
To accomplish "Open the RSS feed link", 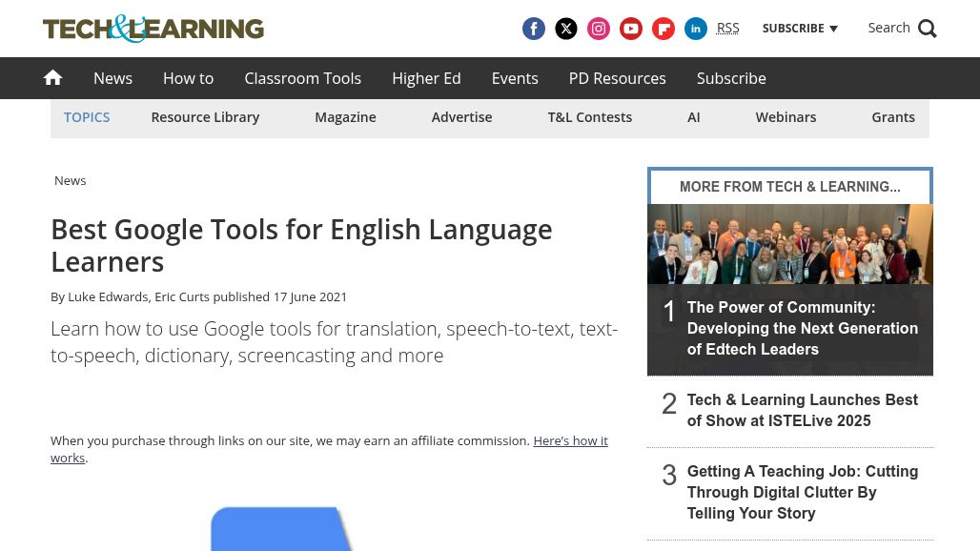I will pos(727,28).
